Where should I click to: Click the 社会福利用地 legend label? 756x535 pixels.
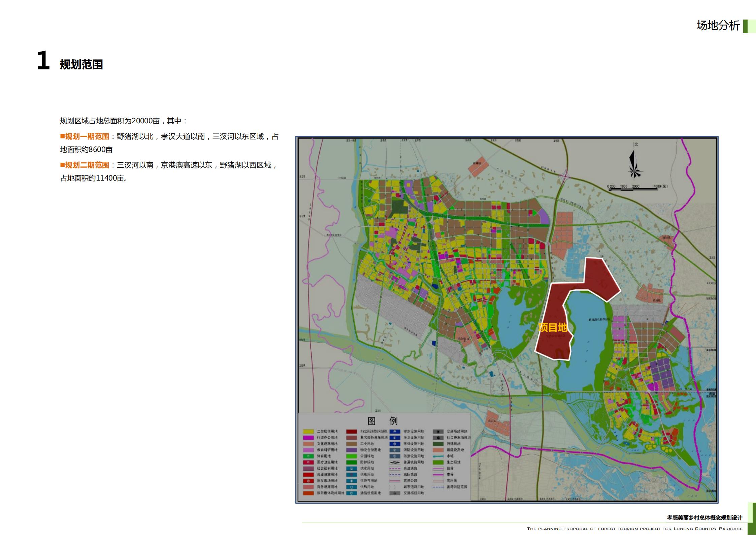pyautogui.click(x=327, y=469)
